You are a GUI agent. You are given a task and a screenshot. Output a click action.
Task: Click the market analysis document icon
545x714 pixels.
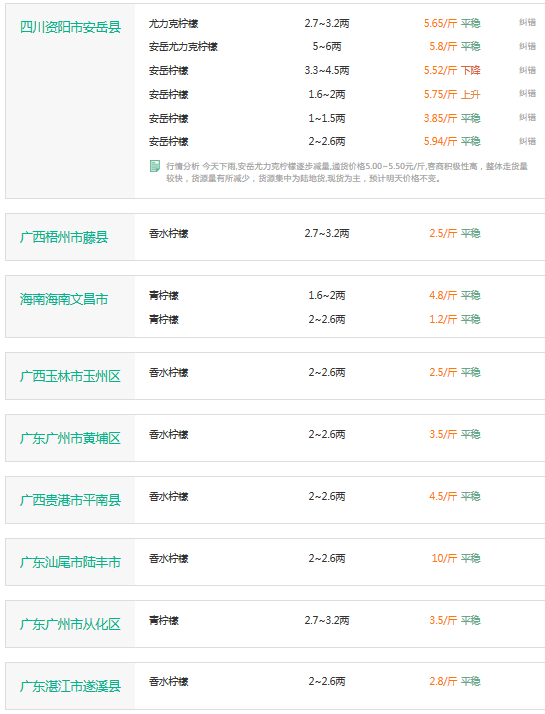tap(155, 166)
